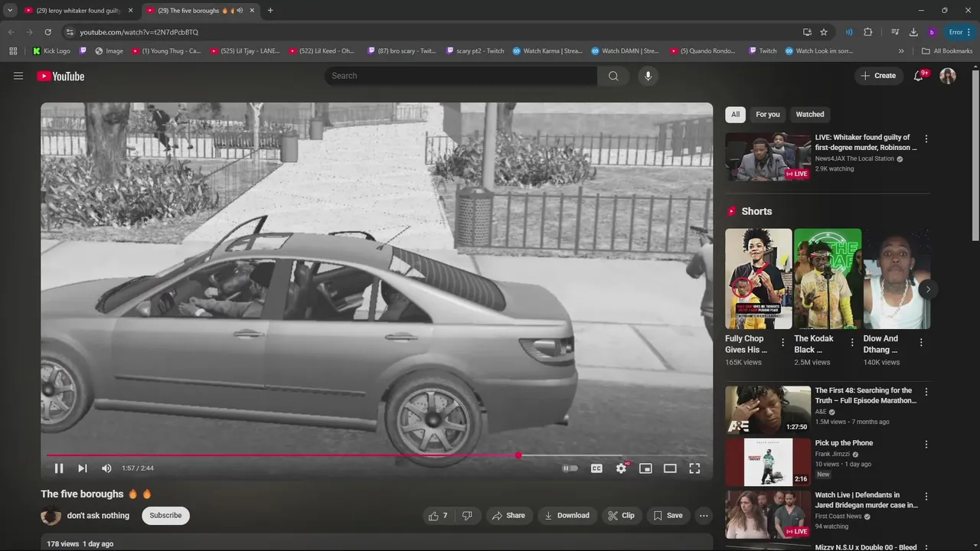
Task: Switch to leroy whitaker found guilty tab
Action: point(80,11)
